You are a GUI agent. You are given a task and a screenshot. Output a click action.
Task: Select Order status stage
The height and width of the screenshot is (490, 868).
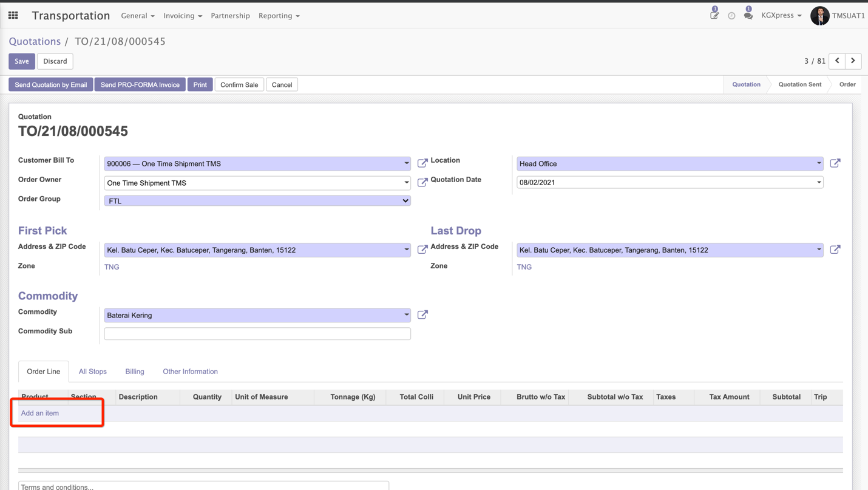[x=847, y=84]
